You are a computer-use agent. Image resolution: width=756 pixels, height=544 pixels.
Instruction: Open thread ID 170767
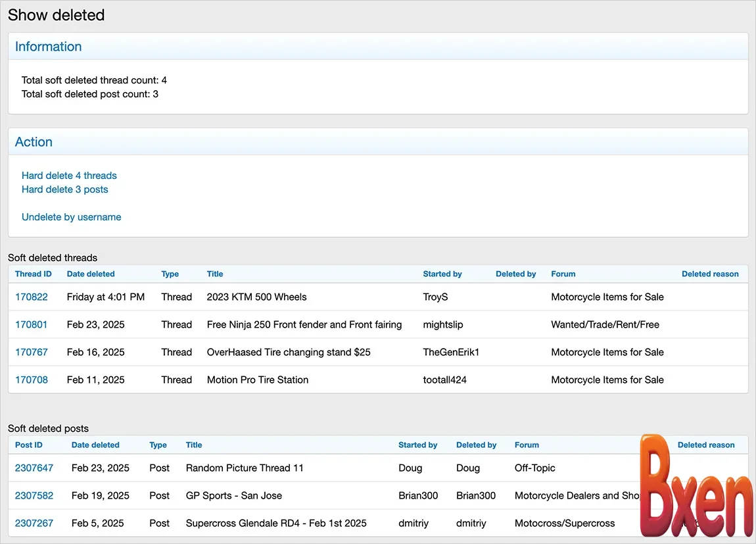(x=32, y=352)
